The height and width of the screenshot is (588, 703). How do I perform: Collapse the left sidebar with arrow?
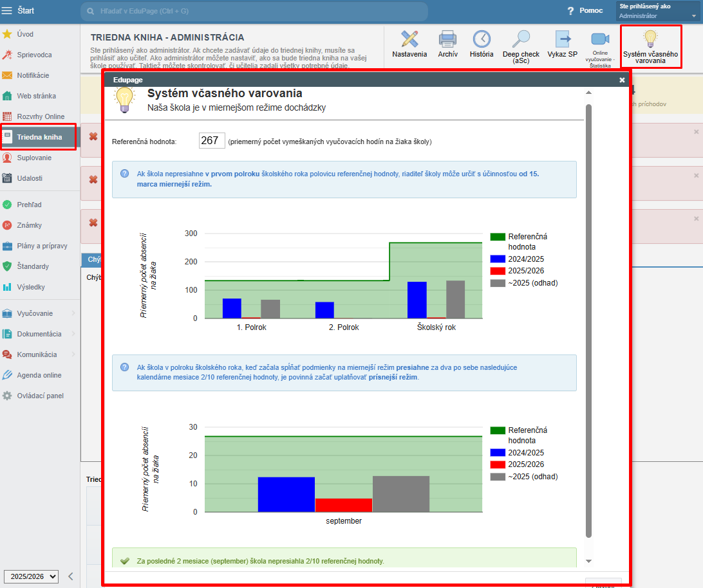[71, 576]
